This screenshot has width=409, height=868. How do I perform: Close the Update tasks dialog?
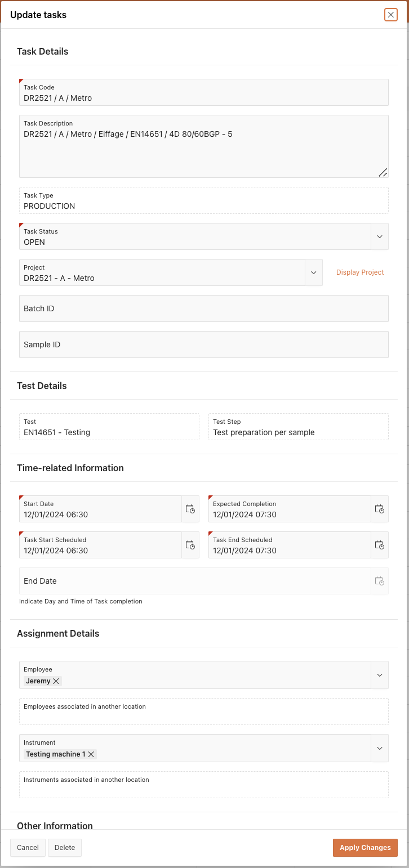[391, 15]
